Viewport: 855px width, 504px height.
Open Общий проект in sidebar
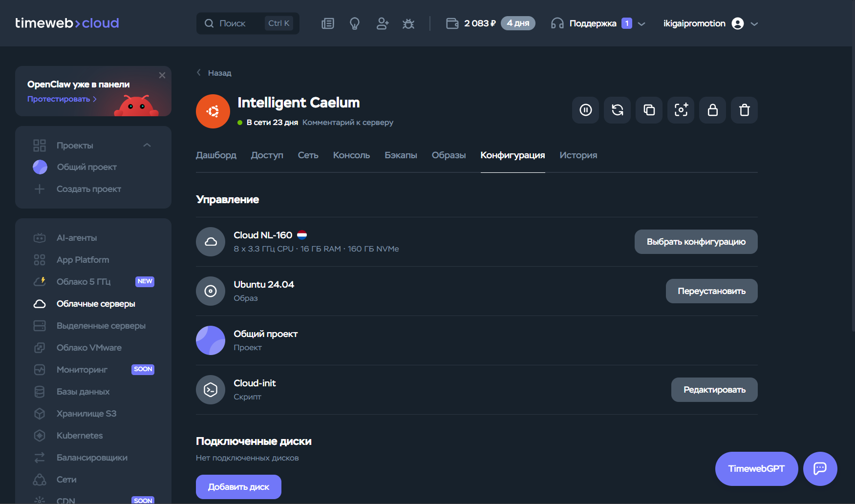tap(86, 167)
